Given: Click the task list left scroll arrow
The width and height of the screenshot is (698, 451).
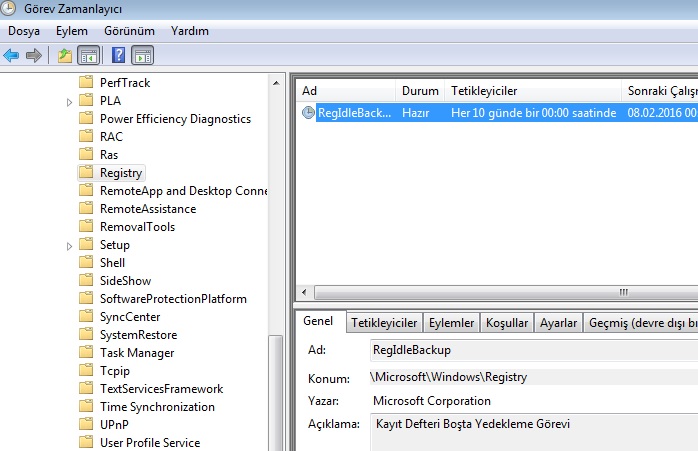Looking at the screenshot, I should (x=304, y=293).
